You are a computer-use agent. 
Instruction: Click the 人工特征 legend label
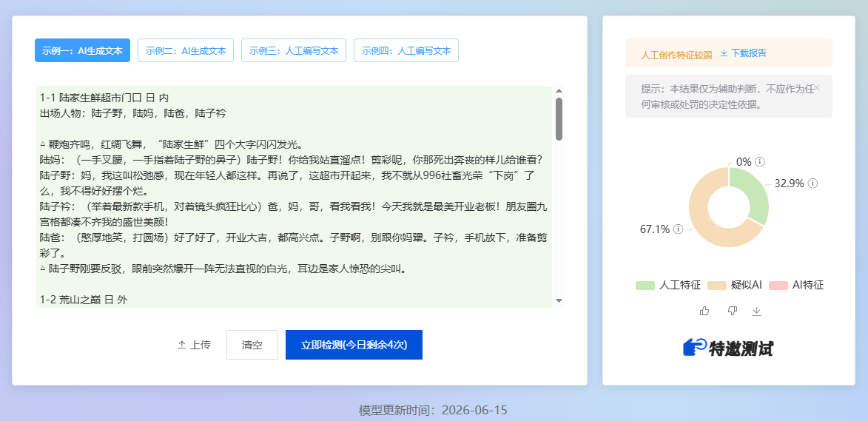(x=680, y=286)
